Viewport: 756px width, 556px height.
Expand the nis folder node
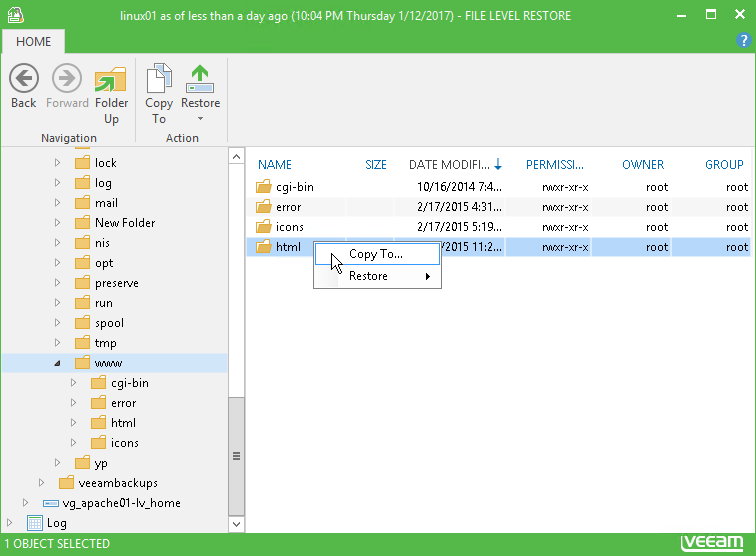pos(57,243)
